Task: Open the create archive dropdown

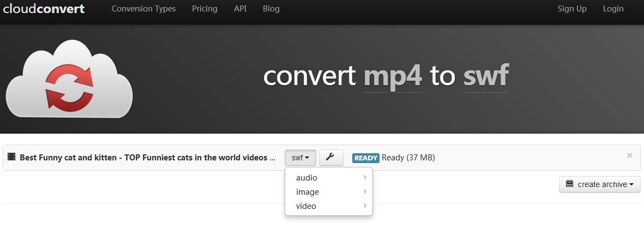Action: 599,184
